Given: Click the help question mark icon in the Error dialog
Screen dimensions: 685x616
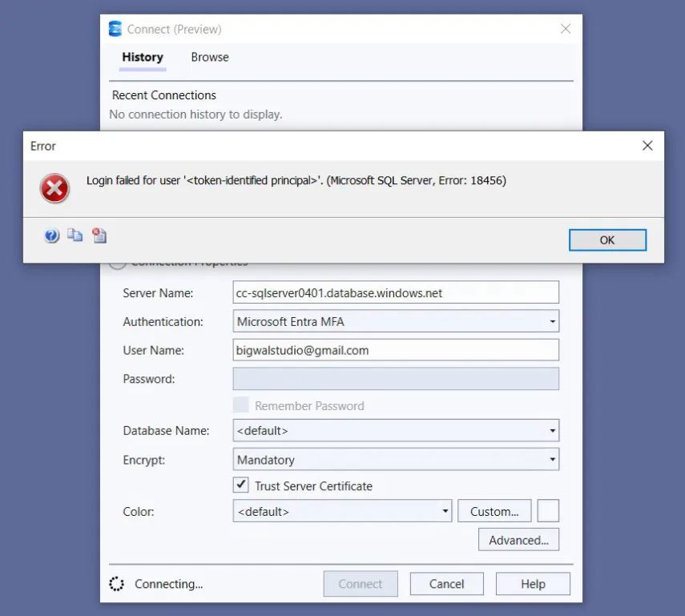Looking at the screenshot, I should point(51,235).
